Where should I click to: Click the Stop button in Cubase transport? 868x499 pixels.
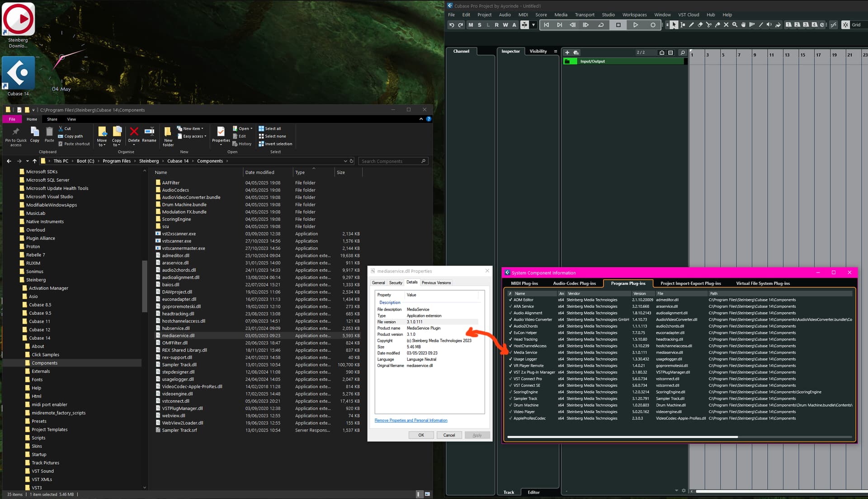[618, 25]
